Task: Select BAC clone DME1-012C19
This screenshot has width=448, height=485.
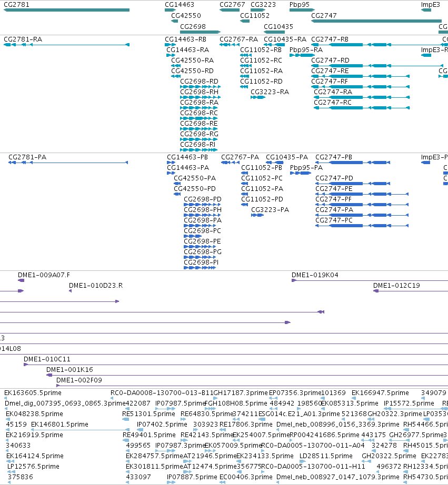Action: (396, 286)
